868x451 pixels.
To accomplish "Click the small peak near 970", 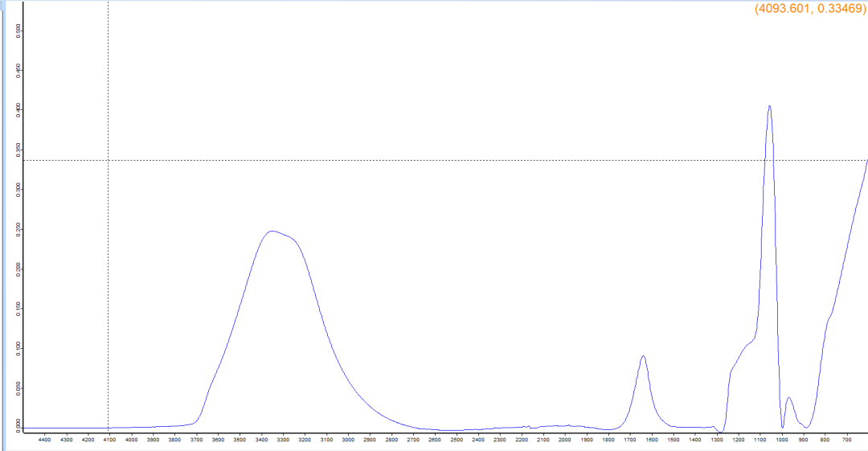I will (x=788, y=398).
